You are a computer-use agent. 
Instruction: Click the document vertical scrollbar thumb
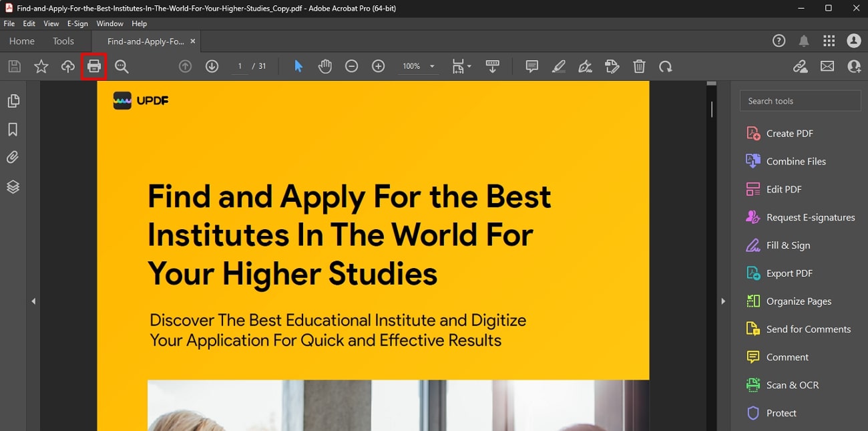(712, 109)
